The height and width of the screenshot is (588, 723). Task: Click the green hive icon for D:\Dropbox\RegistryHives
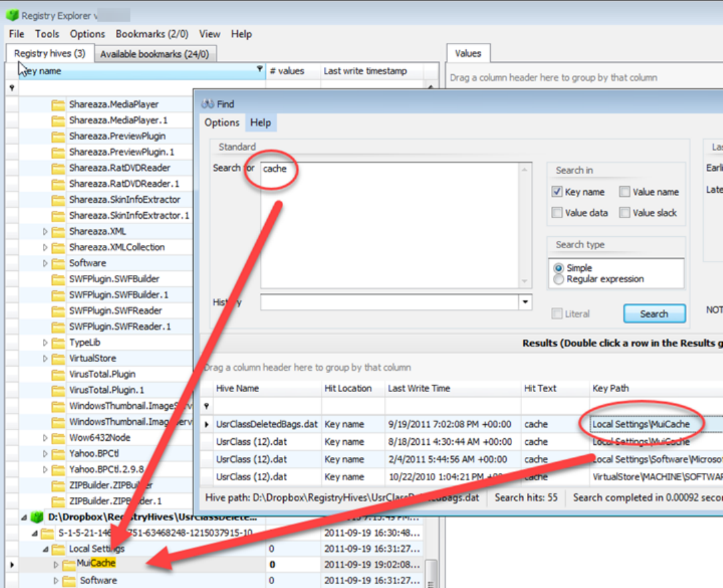tap(36, 517)
